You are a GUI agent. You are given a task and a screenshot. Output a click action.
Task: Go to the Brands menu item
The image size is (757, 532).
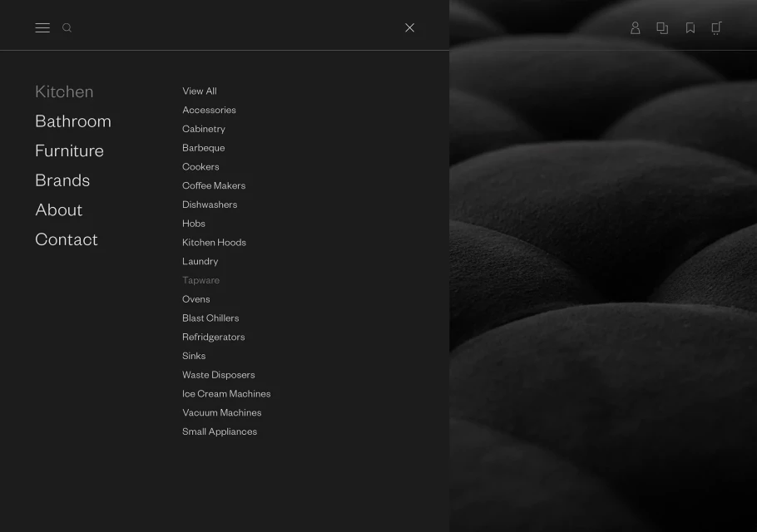click(62, 180)
